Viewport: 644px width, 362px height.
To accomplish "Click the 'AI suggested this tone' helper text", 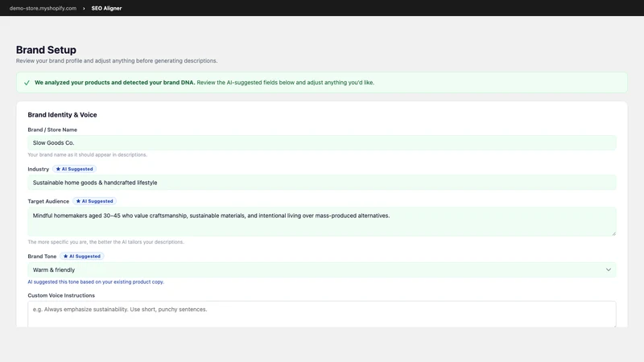I will pos(96,282).
